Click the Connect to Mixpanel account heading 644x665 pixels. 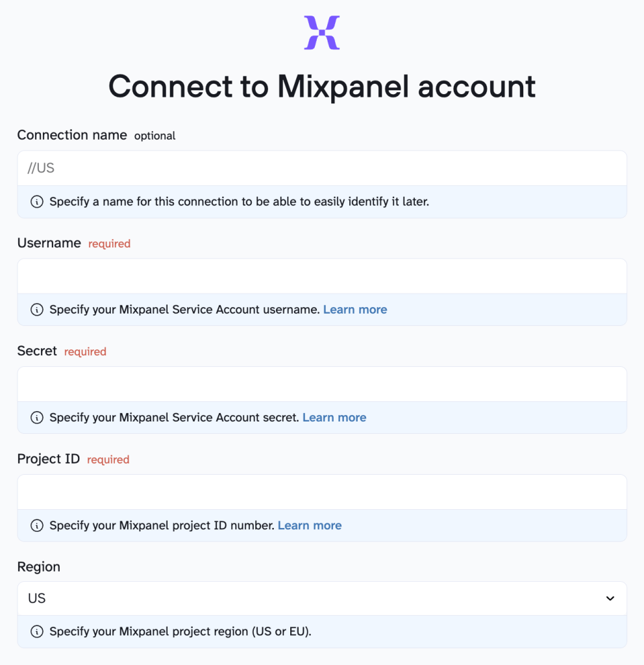[322, 86]
